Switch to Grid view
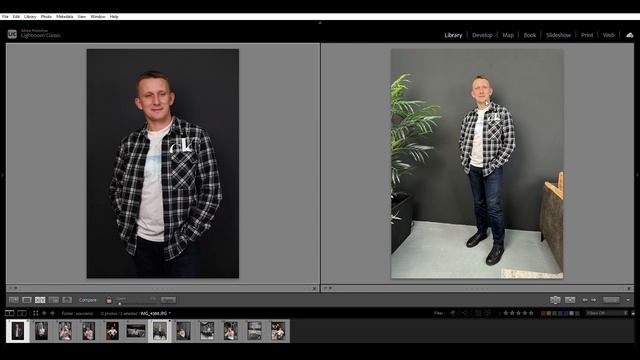 click(13, 300)
